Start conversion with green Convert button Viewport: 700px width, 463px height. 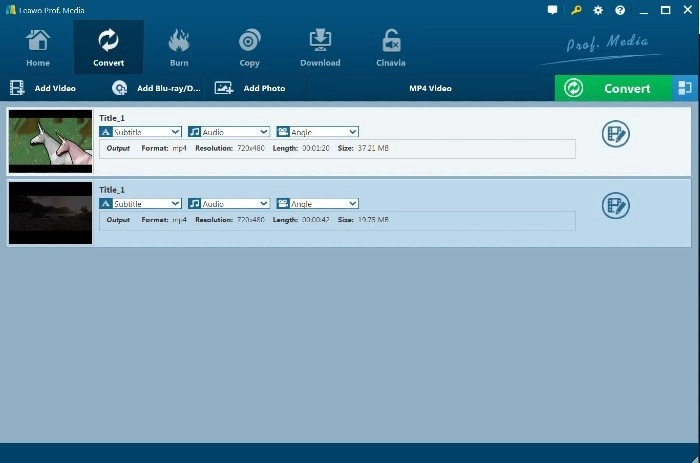pos(613,88)
